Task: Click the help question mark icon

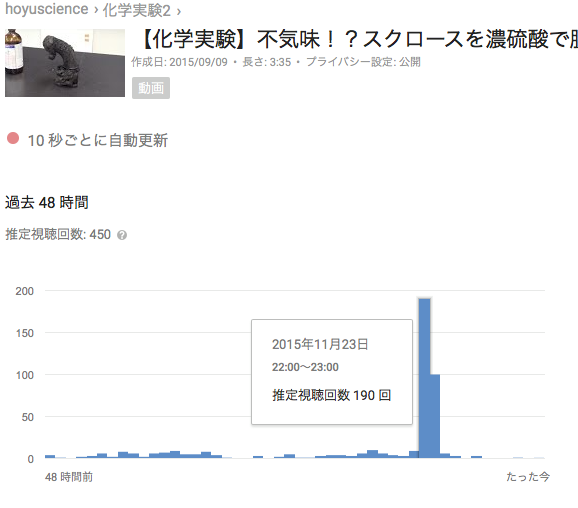Action: [x=122, y=235]
